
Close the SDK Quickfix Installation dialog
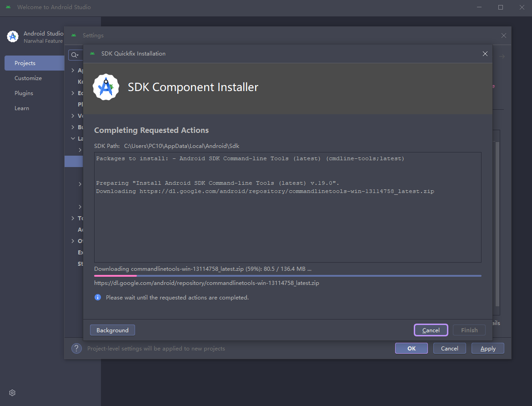(485, 54)
